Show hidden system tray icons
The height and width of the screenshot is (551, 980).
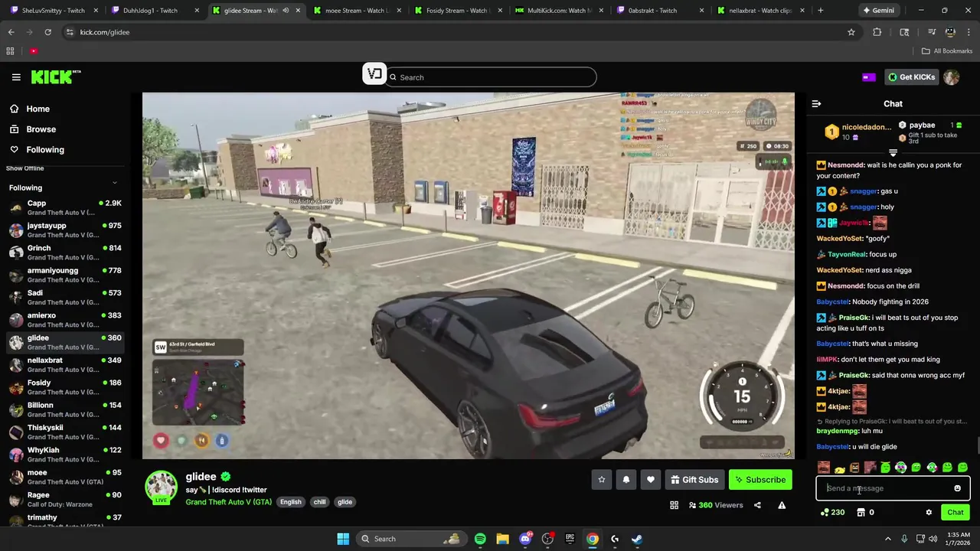pyautogui.click(x=888, y=539)
